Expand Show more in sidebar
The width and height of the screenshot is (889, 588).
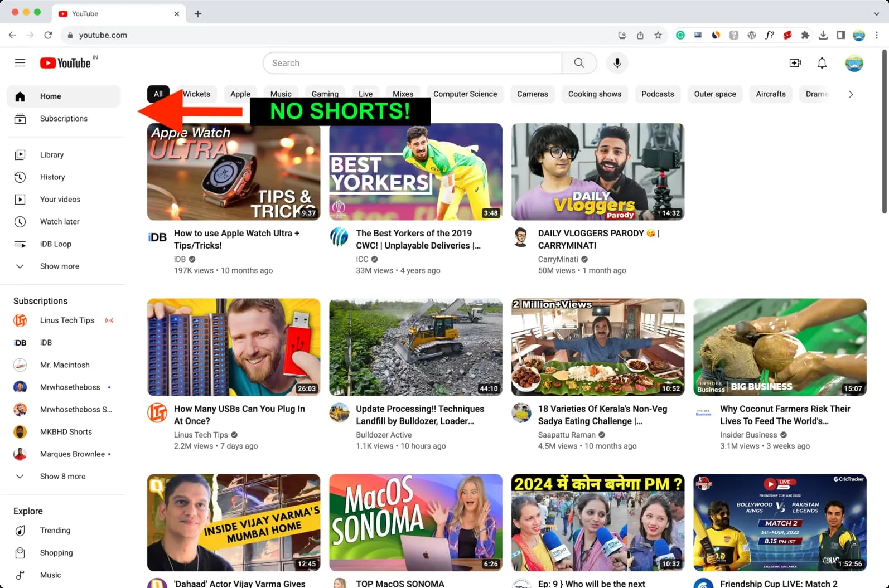coord(64,266)
